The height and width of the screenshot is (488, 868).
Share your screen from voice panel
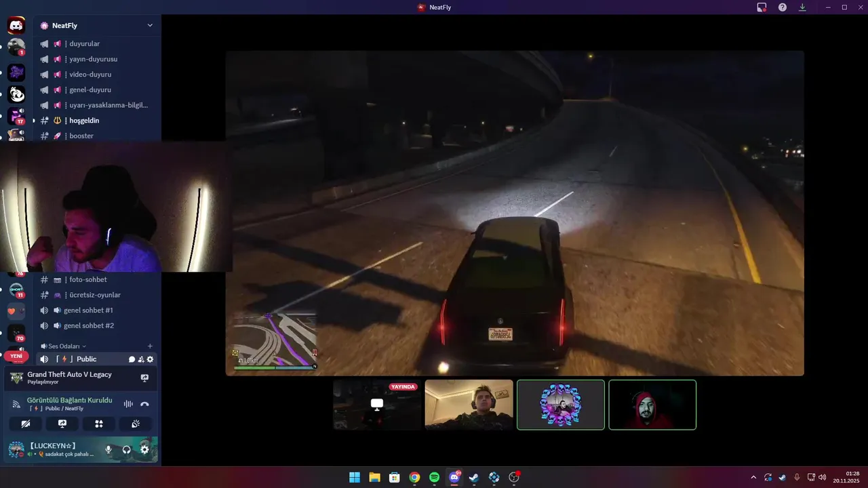pyautogui.click(x=62, y=424)
